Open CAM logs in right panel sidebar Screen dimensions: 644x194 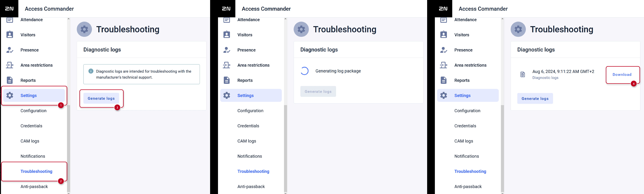[464, 141]
